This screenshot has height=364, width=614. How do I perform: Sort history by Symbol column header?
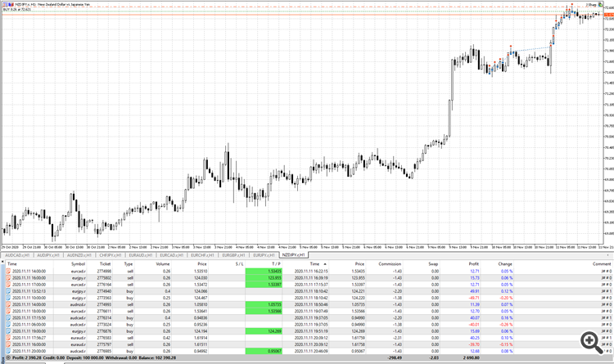[x=78, y=264]
